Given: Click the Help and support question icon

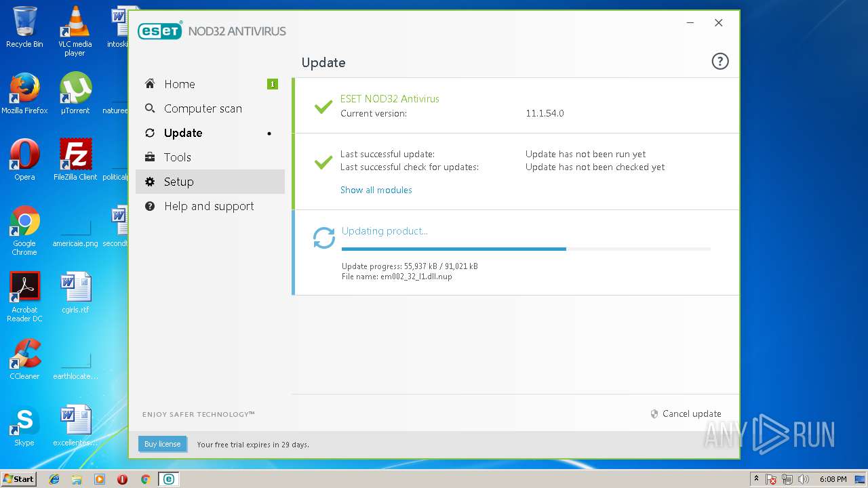Looking at the screenshot, I should [150, 206].
